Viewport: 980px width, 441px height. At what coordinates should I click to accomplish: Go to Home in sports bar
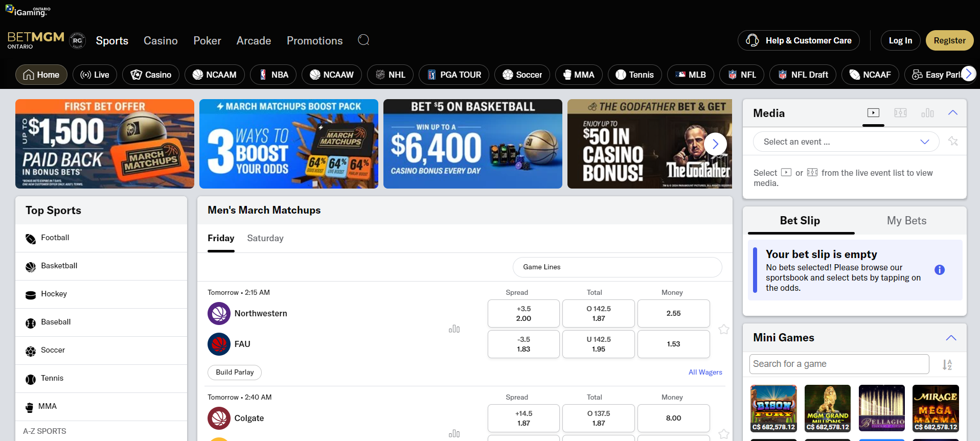pyautogui.click(x=41, y=75)
